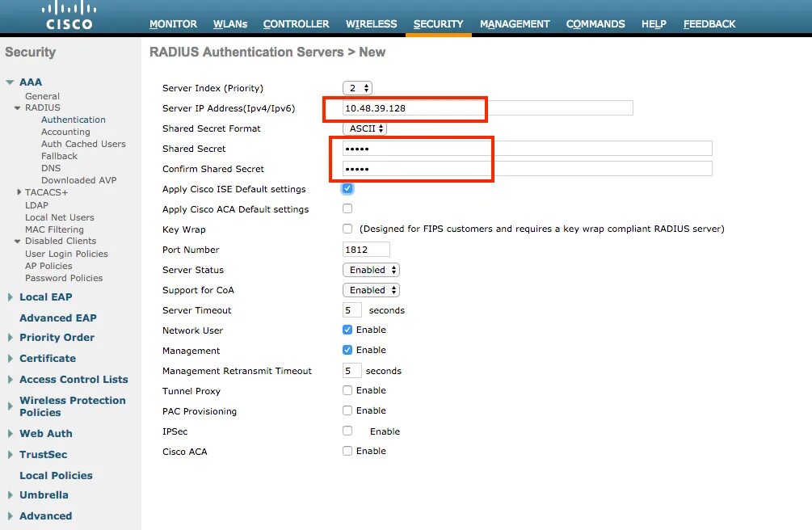Click the Shared Secret password field
The image size is (812, 530).
[x=527, y=149]
